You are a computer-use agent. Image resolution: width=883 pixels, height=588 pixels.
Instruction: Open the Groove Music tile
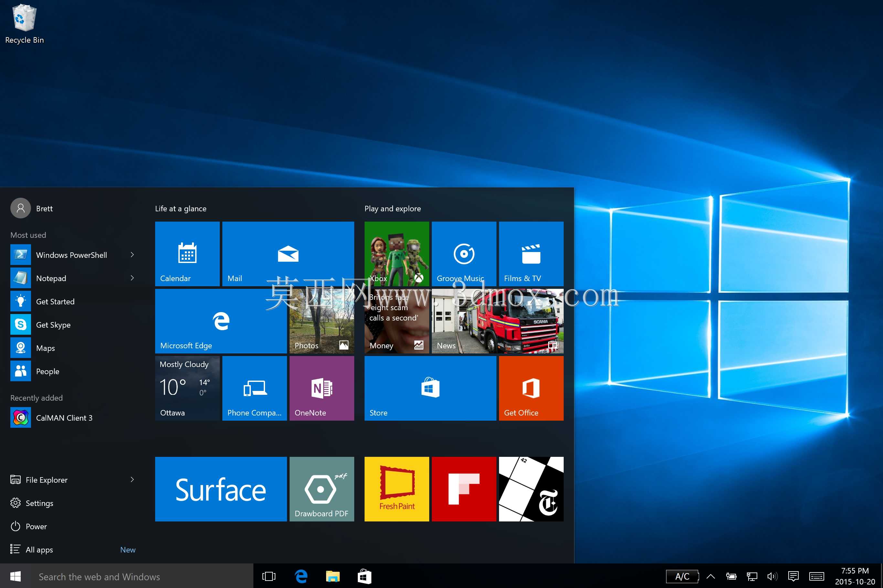pyautogui.click(x=464, y=254)
